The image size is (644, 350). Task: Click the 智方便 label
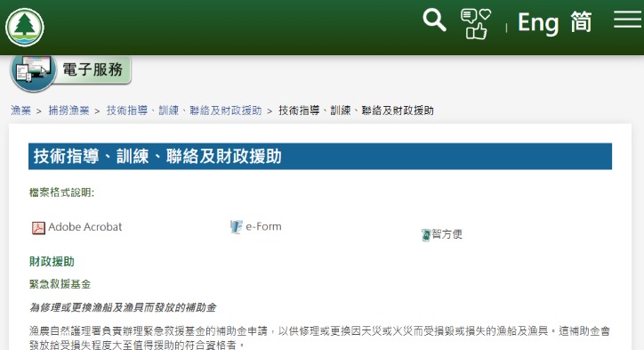click(447, 234)
